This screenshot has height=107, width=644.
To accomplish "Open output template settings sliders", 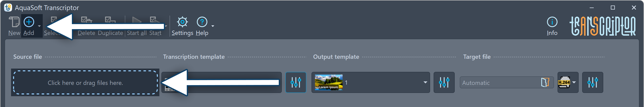I will pyautogui.click(x=444, y=82).
